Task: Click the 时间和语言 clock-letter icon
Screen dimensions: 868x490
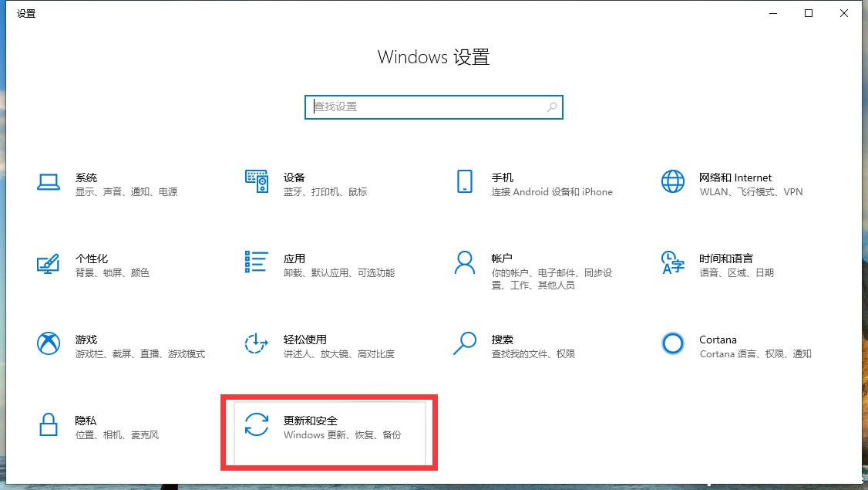Action: point(673,262)
